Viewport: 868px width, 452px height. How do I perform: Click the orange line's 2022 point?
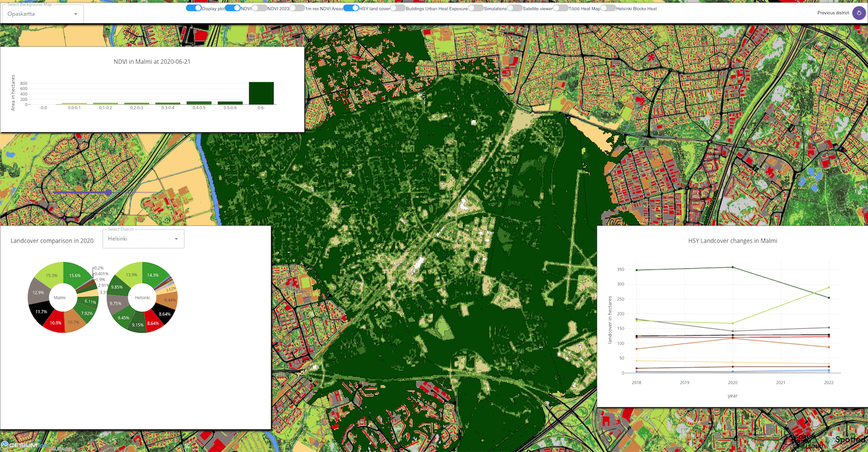[829, 347]
